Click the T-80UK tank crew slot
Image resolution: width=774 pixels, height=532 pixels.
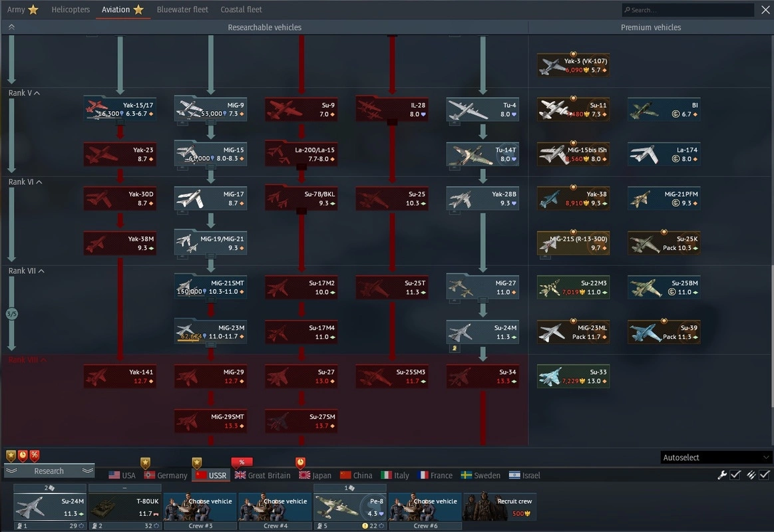tap(125, 507)
